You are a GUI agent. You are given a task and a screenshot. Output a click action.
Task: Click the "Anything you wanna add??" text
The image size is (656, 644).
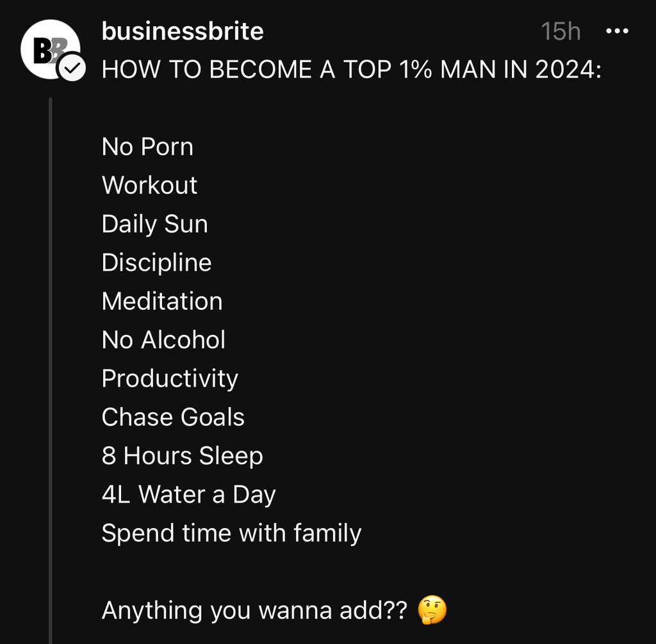254,611
